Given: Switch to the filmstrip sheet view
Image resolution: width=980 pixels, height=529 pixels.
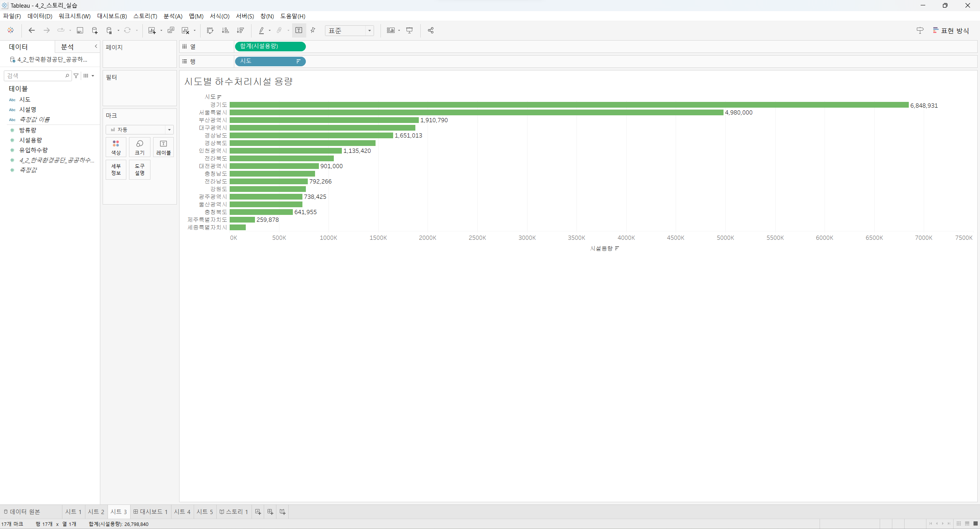Looking at the screenshot, I should (967, 524).
